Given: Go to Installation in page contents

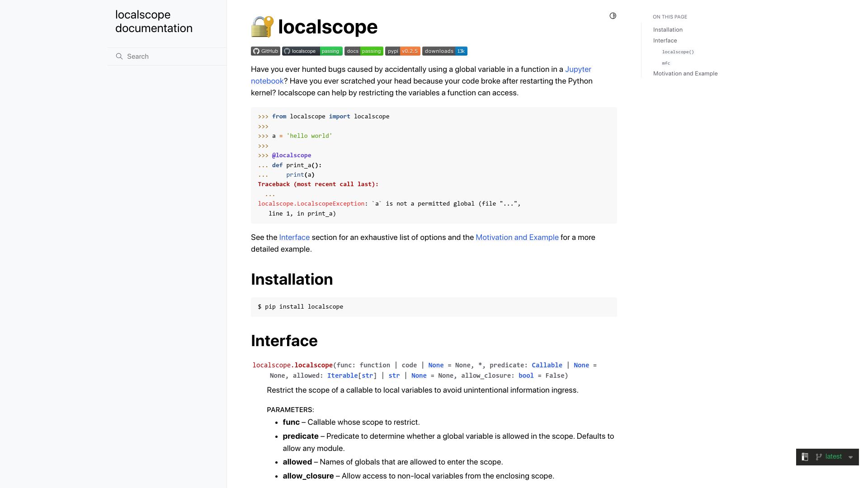Looking at the screenshot, I should tap(668, 30).
